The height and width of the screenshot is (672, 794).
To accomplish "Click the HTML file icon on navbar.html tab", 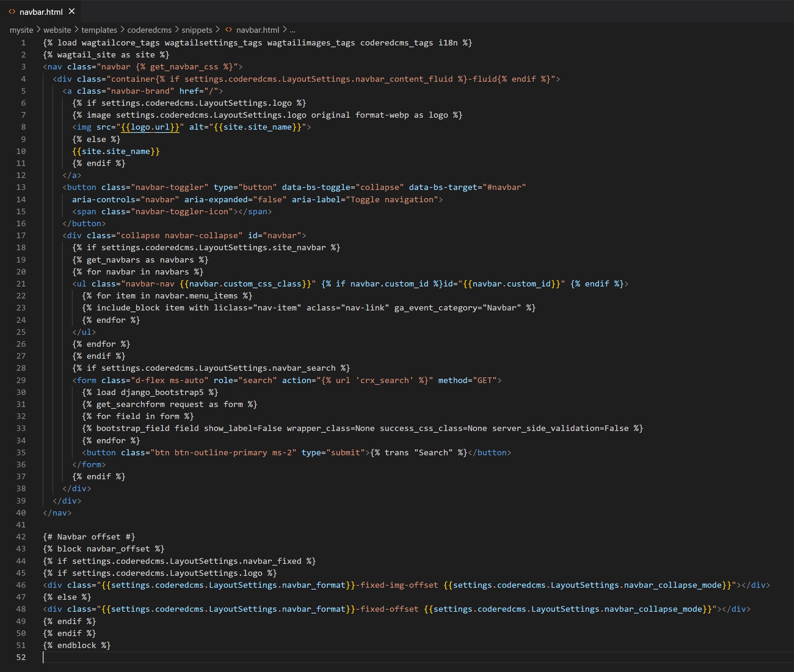I will [12, 12].
